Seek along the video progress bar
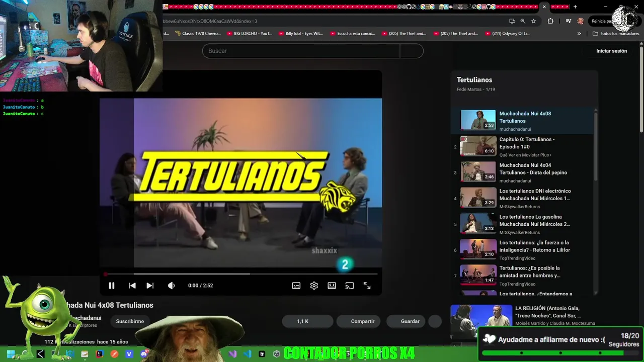This screenshot has height=362, width=644. tap(241, 274)
